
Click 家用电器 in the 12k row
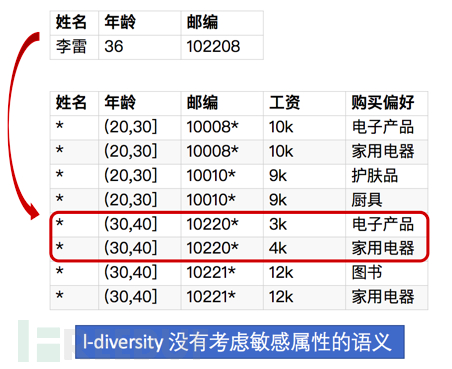tap(387, 297)
